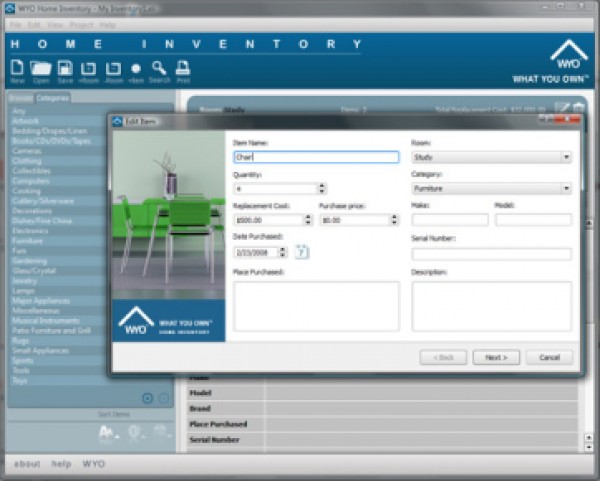Click the rightmost sort icon under Sort Items
600x481 pixels.
click(161, 432)
